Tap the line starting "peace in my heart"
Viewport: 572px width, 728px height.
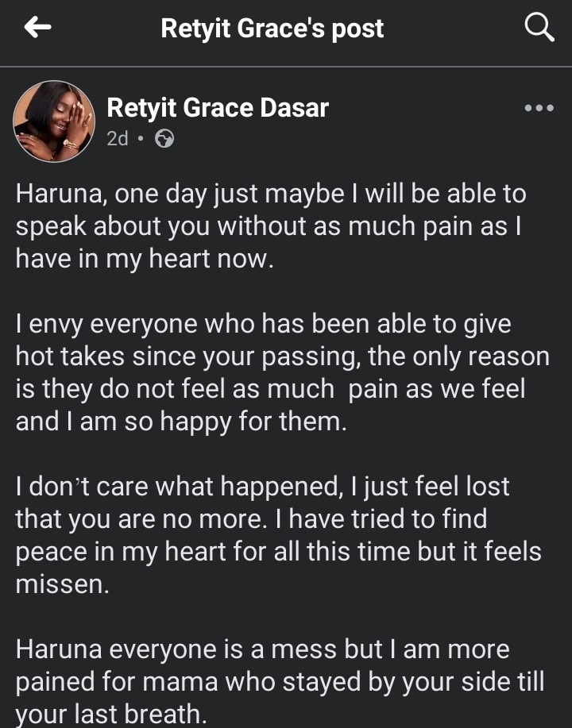[278, 552]
